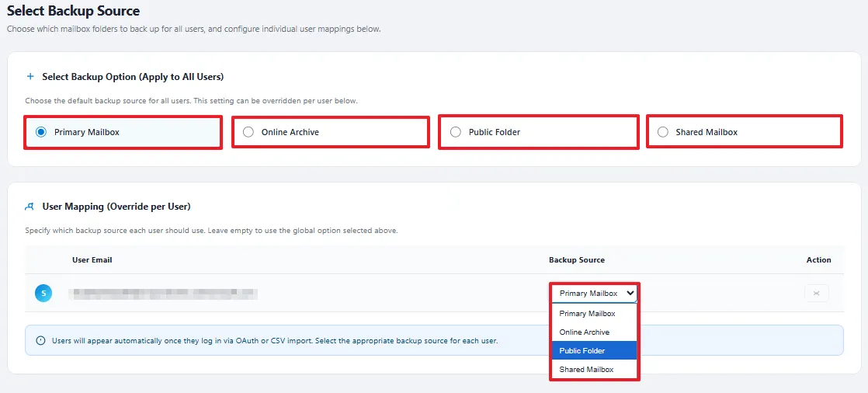Choose Online Archive from dropdown list
Screen dimensions: 868x393
[x=595, y=332]
